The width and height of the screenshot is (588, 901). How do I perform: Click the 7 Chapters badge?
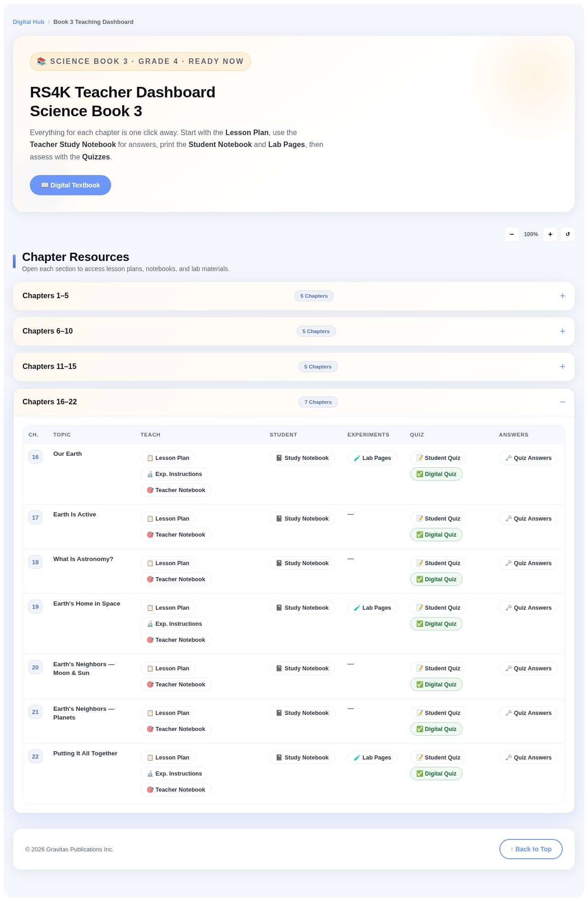click(x=318, y=402)
